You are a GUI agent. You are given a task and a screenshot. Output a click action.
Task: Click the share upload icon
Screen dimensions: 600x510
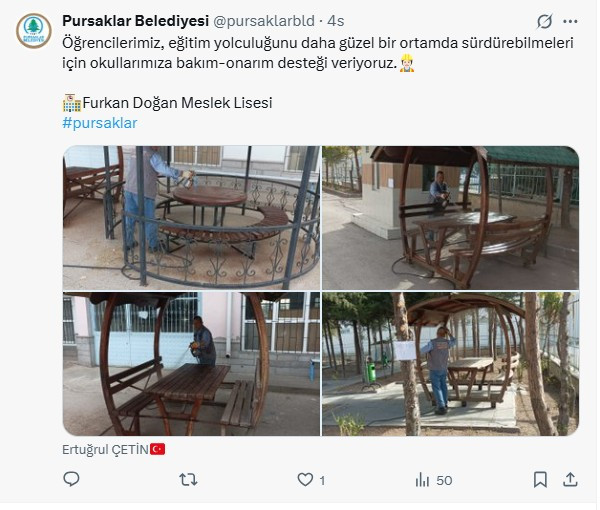coord(570,479)
